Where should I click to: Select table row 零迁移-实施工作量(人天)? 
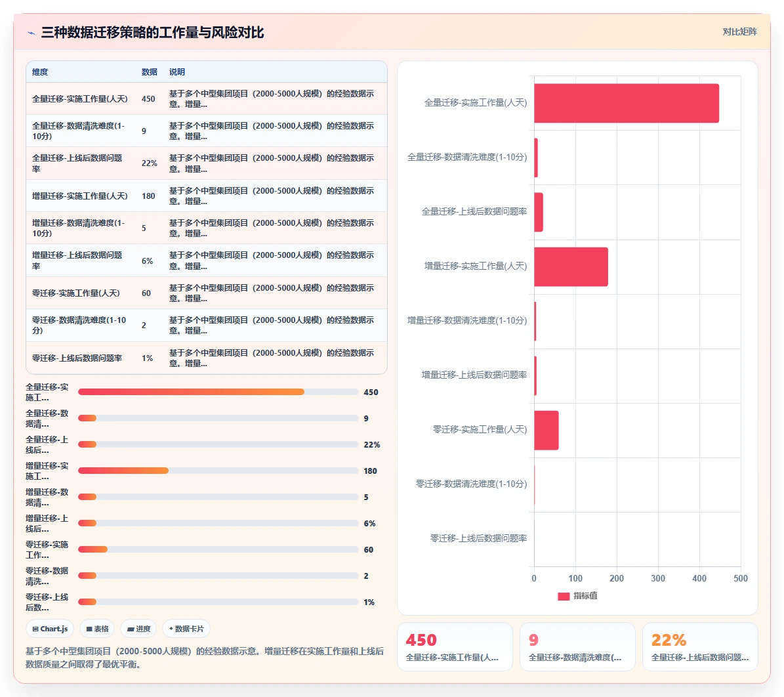click(x=207, y=293)
